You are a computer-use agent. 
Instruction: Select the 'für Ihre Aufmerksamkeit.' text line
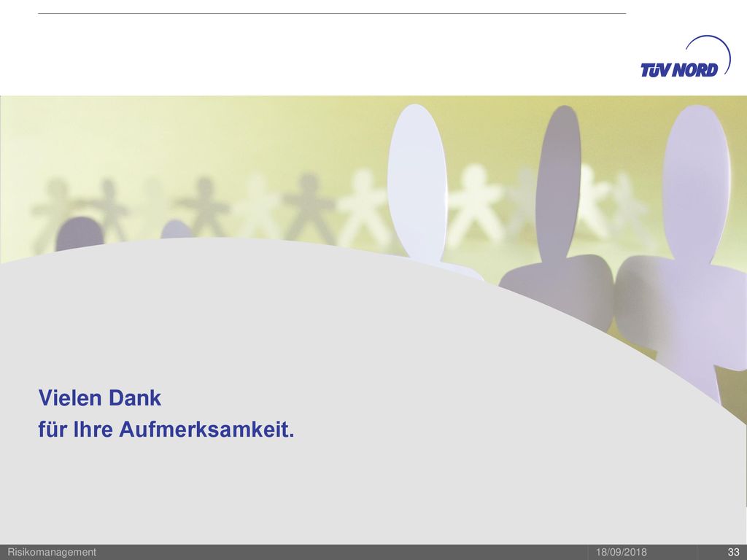[166, 429]
